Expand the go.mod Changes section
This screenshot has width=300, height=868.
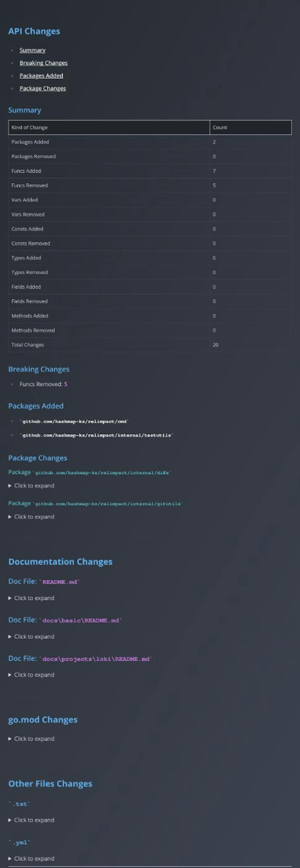[34, 738]
